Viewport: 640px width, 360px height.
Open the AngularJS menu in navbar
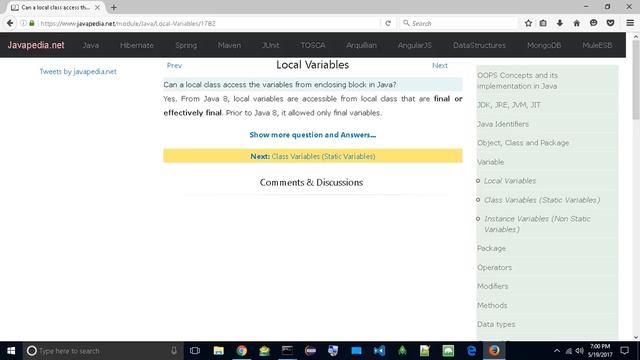pyautogui.click(x=415, y=45)
